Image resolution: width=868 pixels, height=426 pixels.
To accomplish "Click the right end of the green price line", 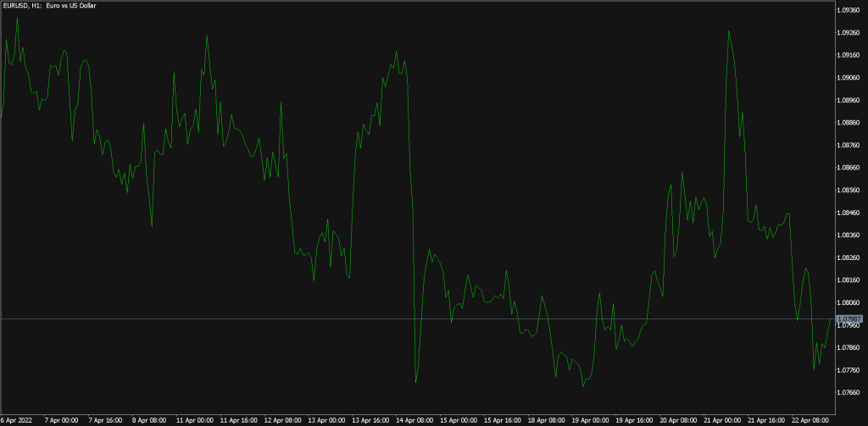I will click(x=830, y=319).
